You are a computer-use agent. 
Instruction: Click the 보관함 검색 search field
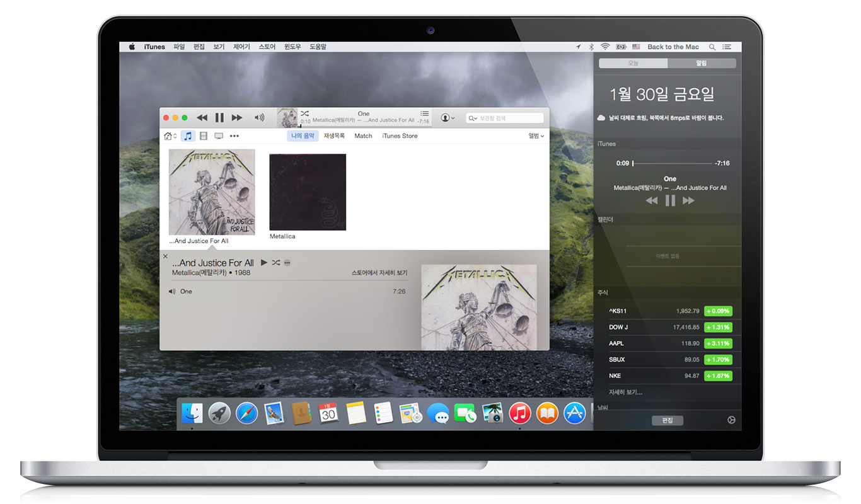click(505, 118)
